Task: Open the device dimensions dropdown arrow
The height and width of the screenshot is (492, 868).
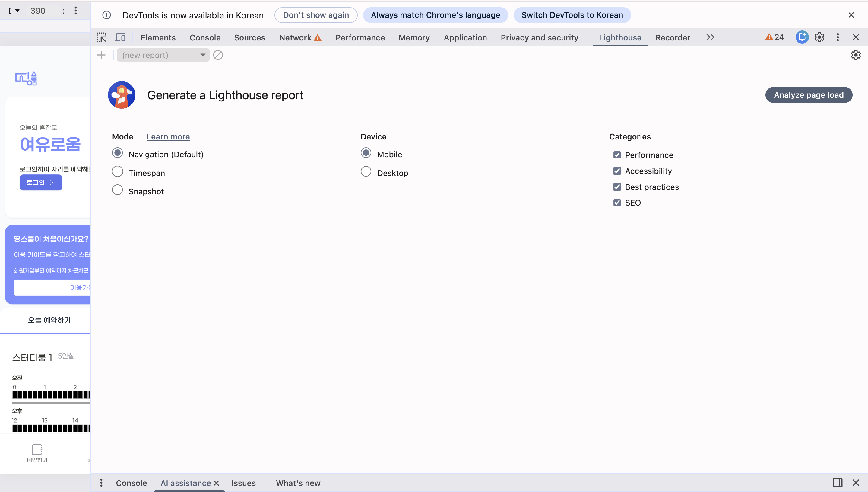Action: (x=17, y=11)
